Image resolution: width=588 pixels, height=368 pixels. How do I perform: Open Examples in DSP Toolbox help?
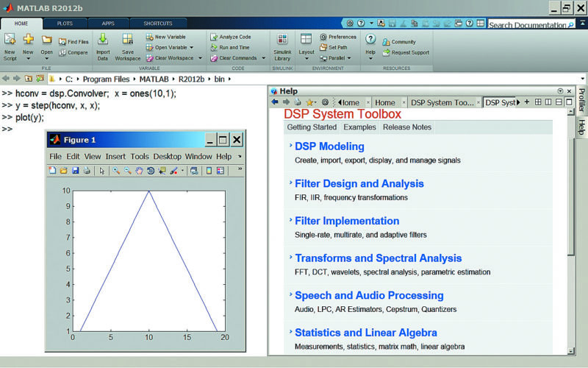(x=359, y=127)
